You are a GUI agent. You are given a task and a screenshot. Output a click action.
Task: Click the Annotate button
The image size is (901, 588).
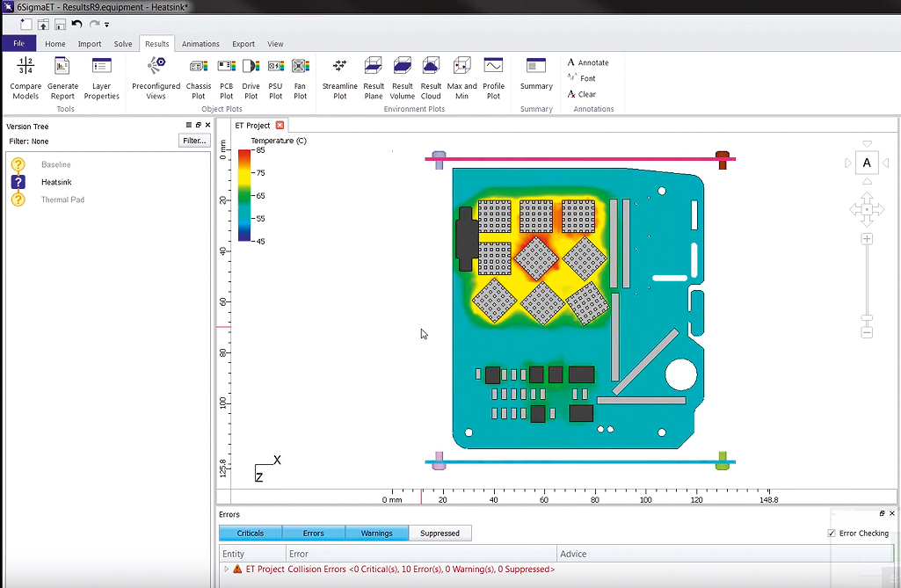588,62
